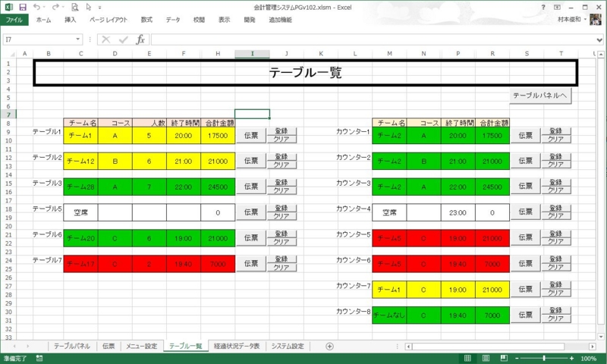Switch to Page Layout view icon

pos(485,358)
